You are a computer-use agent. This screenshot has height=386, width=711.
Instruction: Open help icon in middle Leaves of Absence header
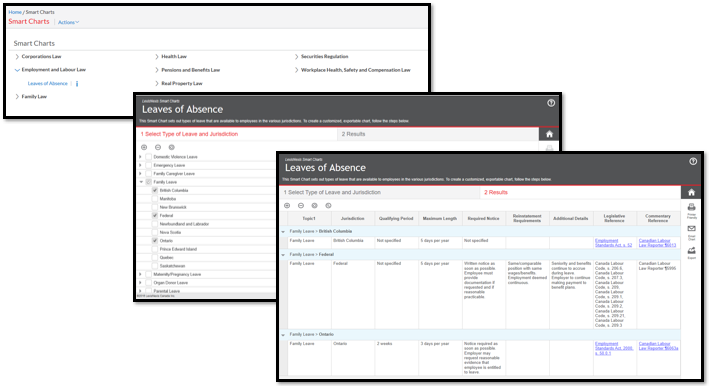click(551, 103)
